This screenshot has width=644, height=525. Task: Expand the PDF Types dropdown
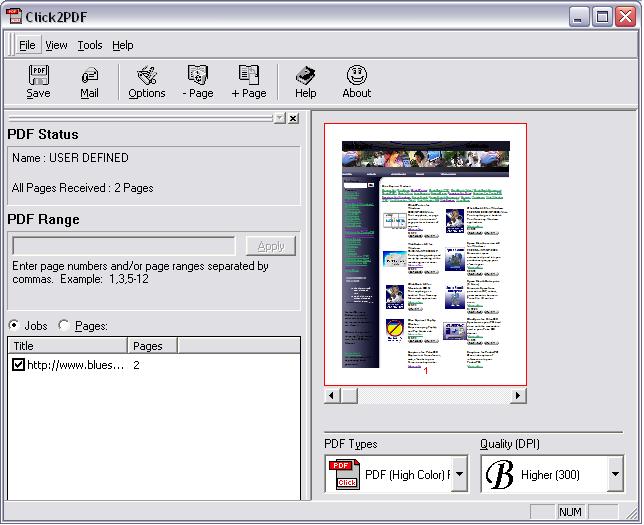459,475
